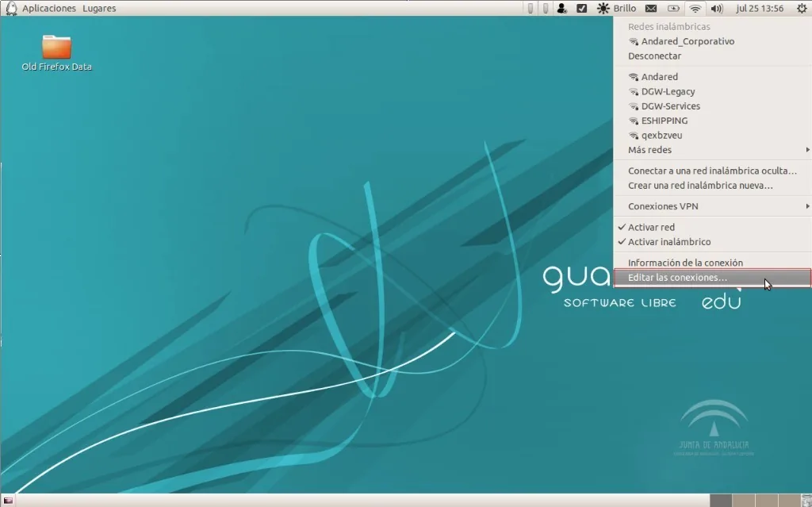Open the Aplicaciones menu
Screen dimensions: 812x507
click(x=49, y=8)
